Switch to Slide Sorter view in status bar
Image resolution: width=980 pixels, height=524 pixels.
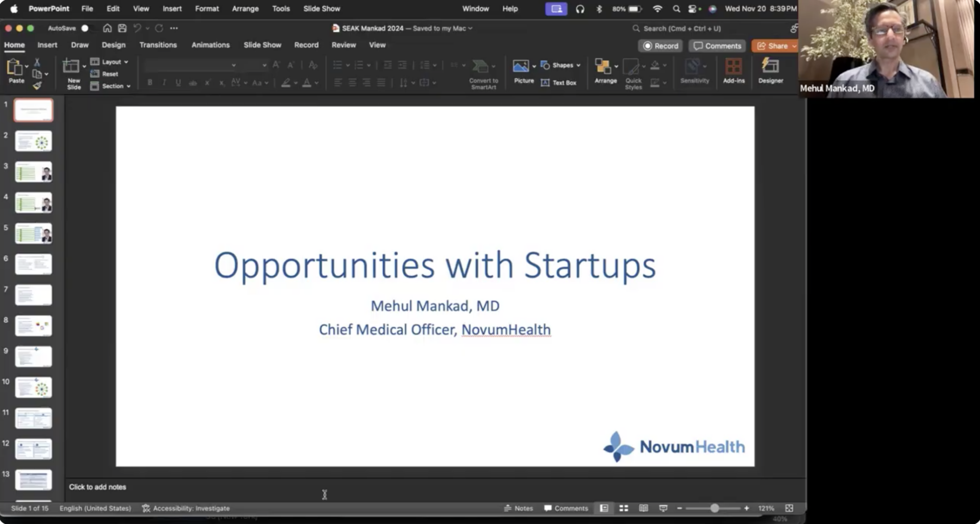[x=623, y=508]
